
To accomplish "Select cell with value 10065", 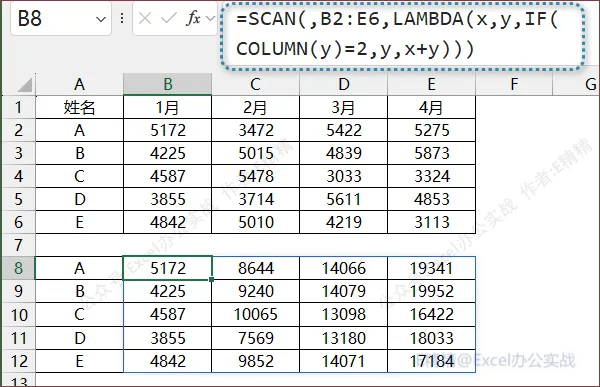I will (x=255, y=314).
